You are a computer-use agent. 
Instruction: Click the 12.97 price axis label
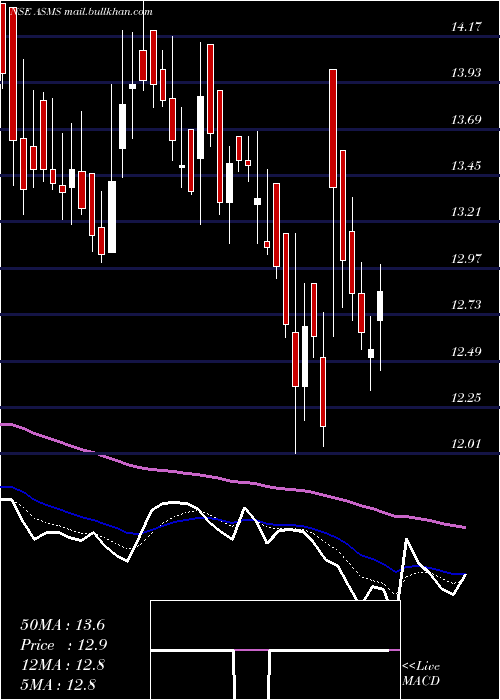click(x=466, y=259)
